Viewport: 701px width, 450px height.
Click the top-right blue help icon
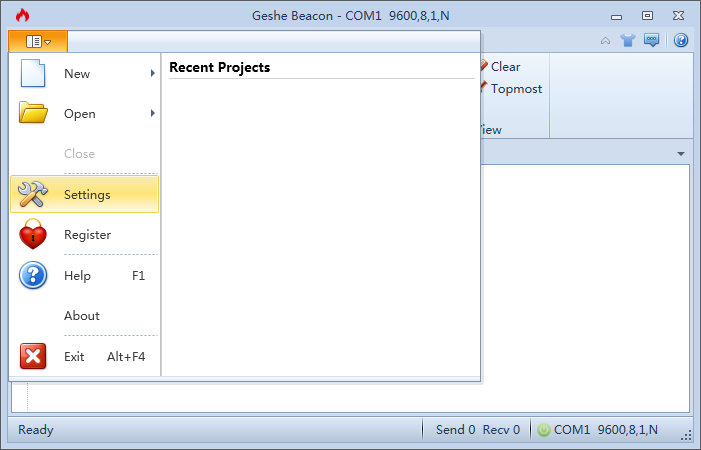[x=681, y=40]
